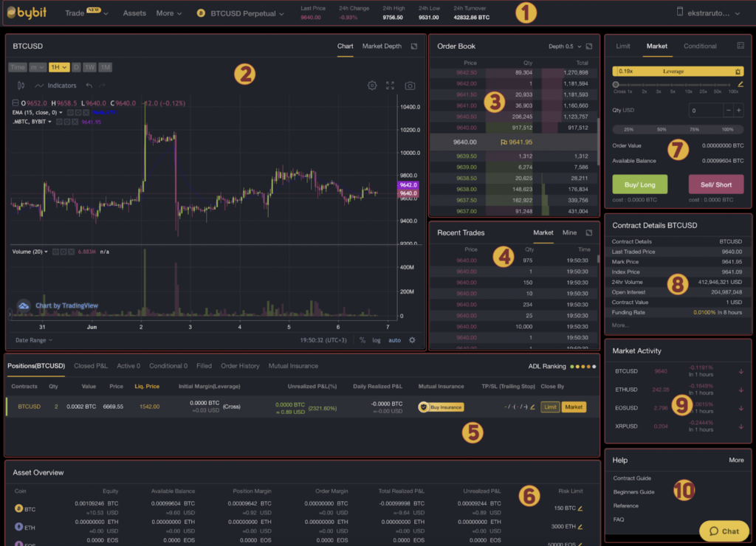Collapse the chart legend

click(16, 103)
